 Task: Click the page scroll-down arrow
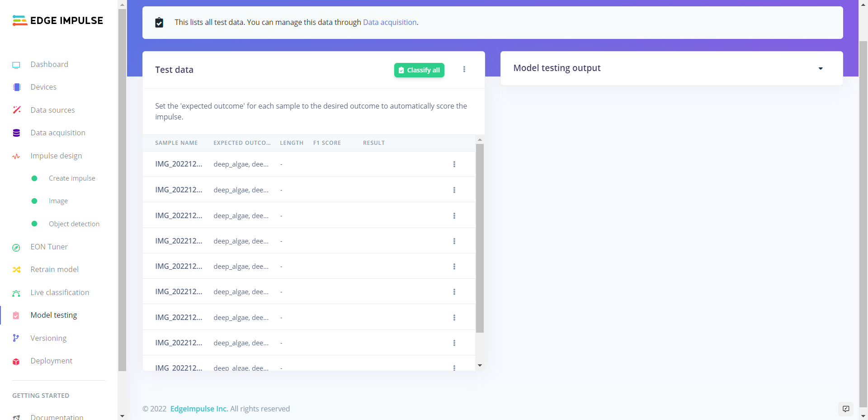[863, 416]
